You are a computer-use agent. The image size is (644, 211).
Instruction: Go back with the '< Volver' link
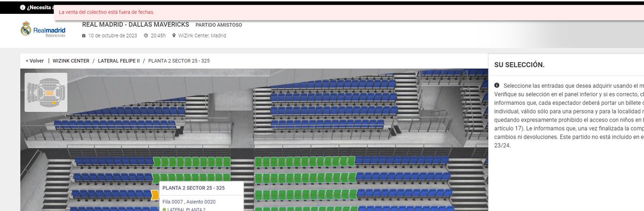click(34, 61)
